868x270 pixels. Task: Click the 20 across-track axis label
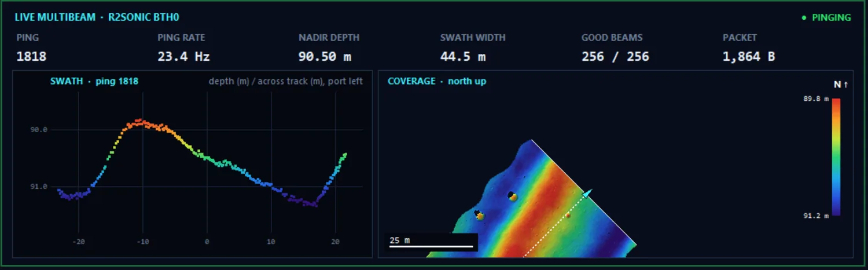click(335, 241)
